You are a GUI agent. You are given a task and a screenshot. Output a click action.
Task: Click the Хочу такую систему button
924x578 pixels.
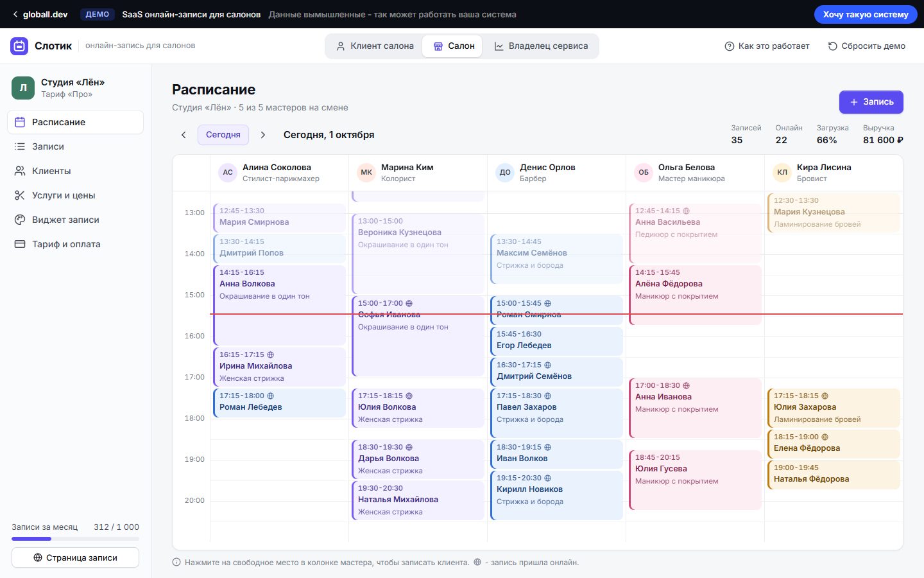tap(866, 14)
